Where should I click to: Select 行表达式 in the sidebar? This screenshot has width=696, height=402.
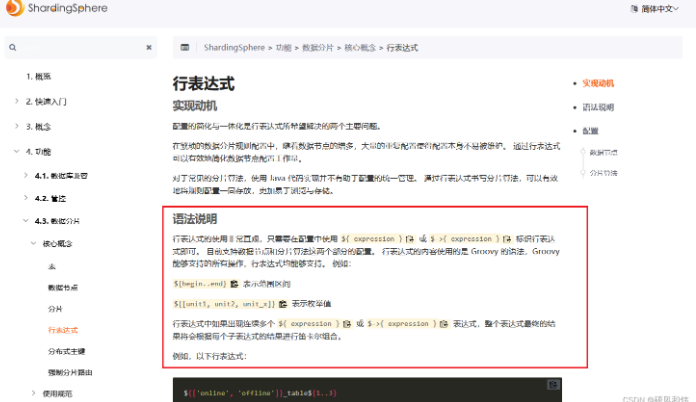click(x=63, y=330)
